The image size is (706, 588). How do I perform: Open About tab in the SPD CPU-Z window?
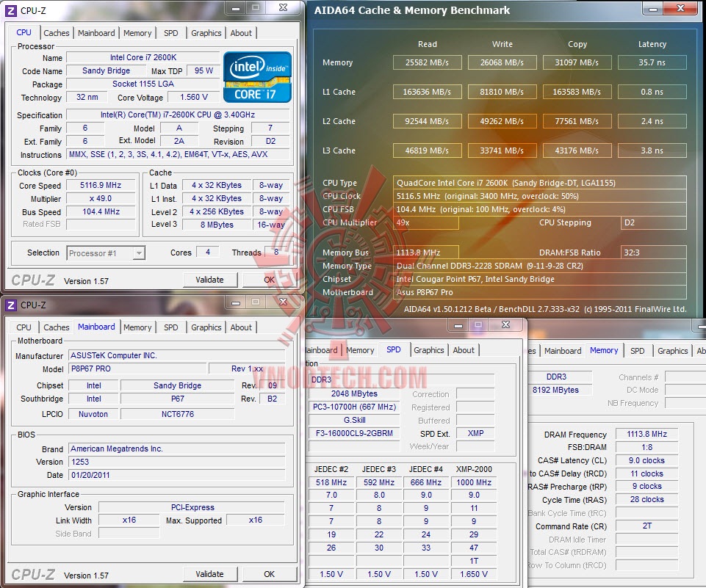(464, 350)
